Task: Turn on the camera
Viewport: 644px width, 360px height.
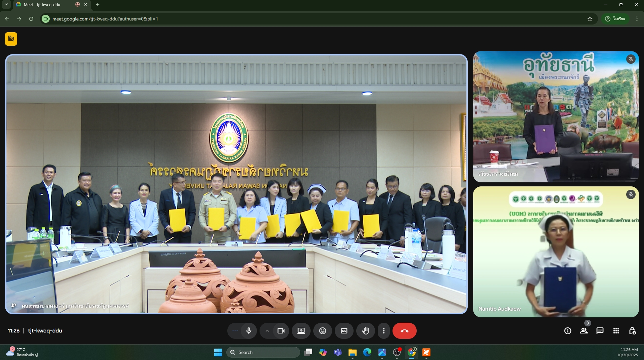Action: 281,331
